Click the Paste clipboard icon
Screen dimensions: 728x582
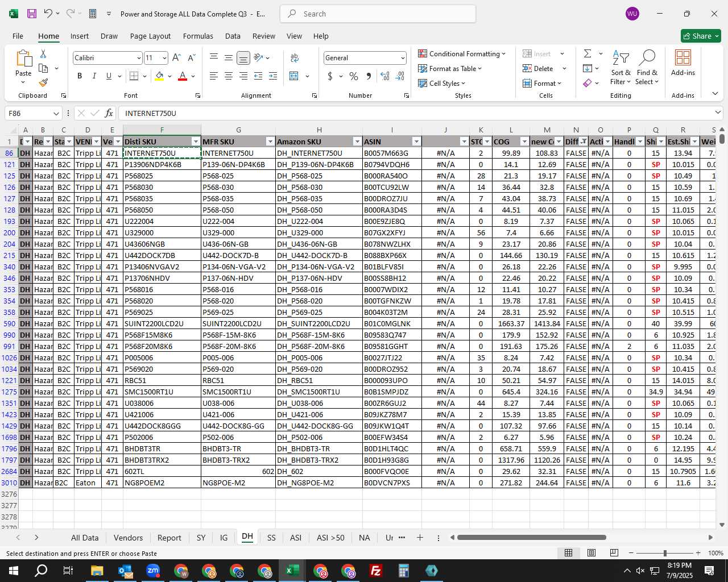tap(23, 59)
